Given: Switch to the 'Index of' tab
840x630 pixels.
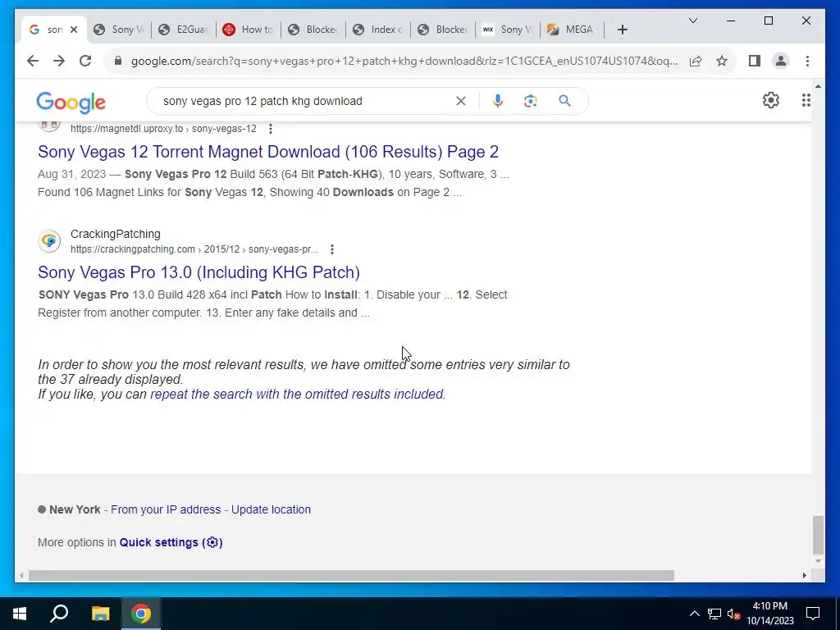Looking at the screenshot, I should [x=379, y=30].
